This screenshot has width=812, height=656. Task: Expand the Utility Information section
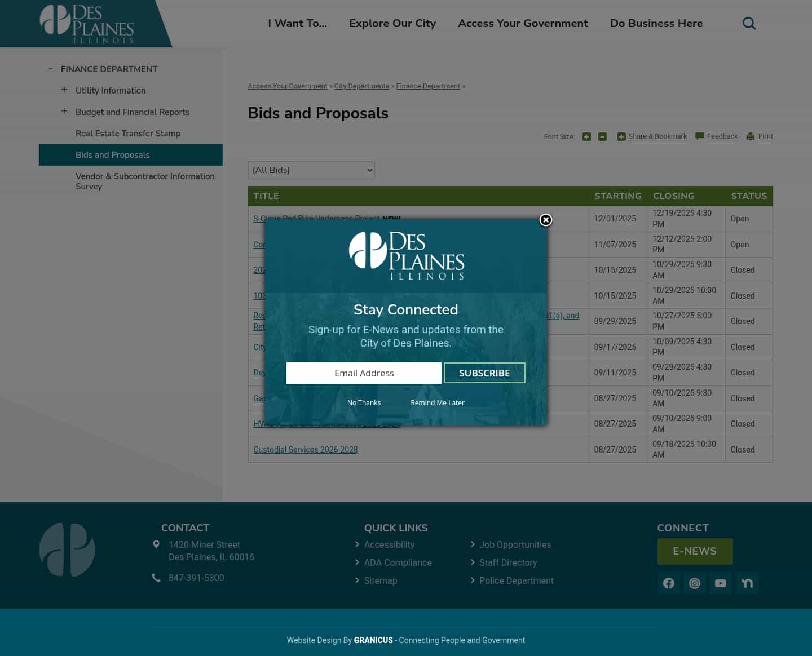[x=64, y=90]
